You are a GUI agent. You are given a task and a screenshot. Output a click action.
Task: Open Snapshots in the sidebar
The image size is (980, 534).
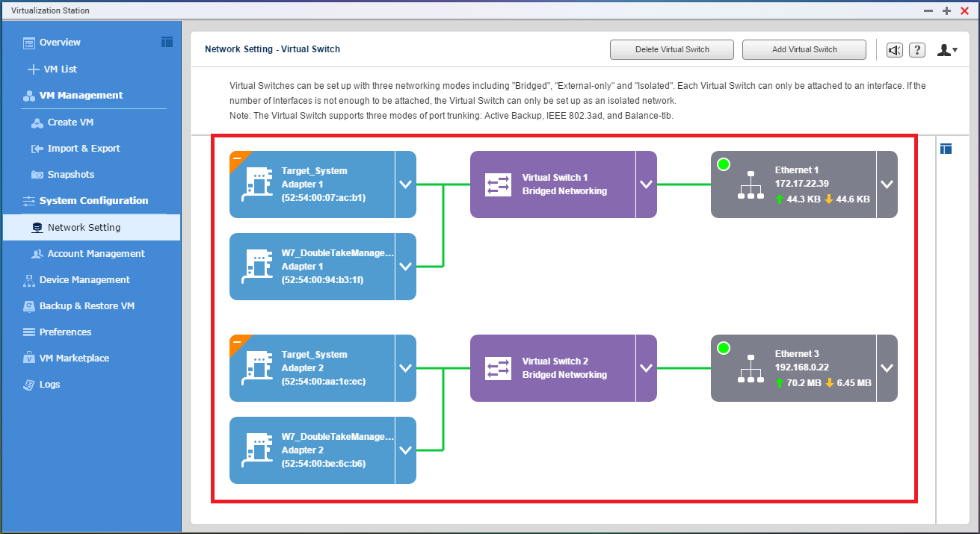pyautogui.click(x=70, y=174)
